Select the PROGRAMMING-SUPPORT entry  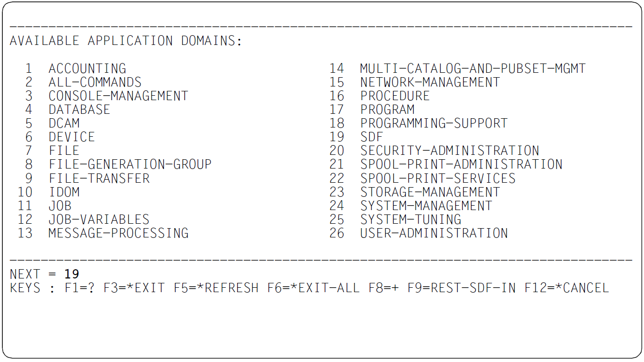click(434, 123)
